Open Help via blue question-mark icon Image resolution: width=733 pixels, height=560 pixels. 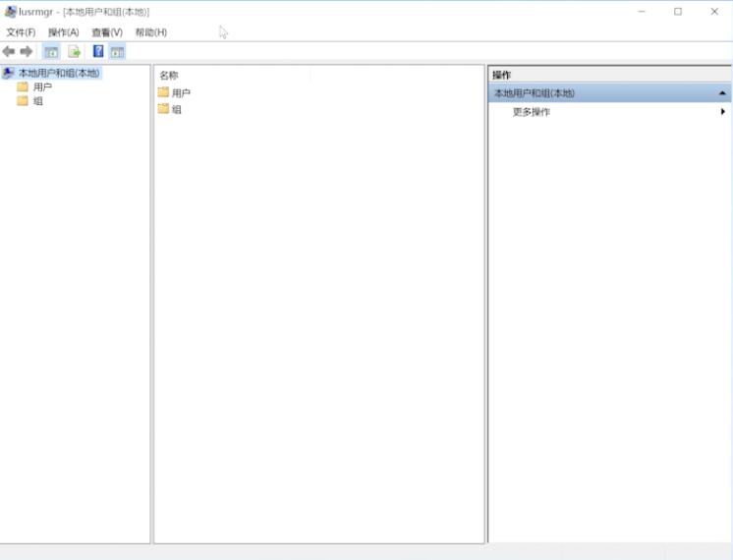point(98,51)
